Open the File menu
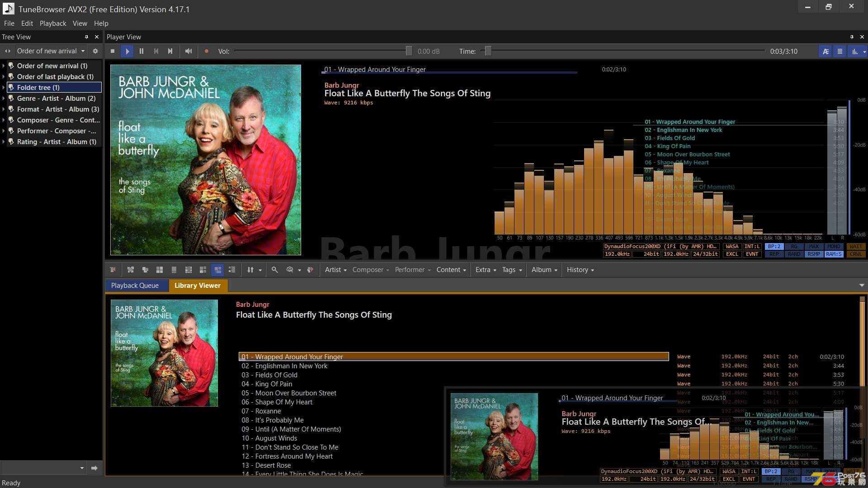Viewport: 868px width, 488px height. point(9,23)
